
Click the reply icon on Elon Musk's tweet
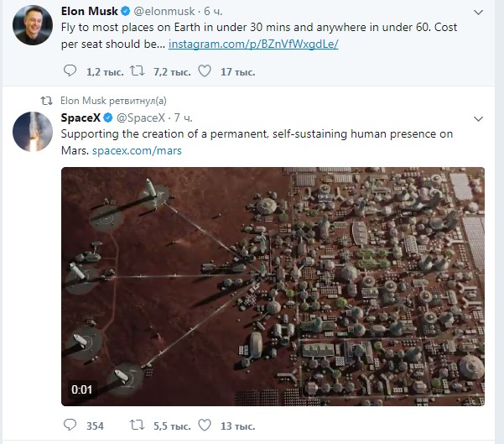70,71
